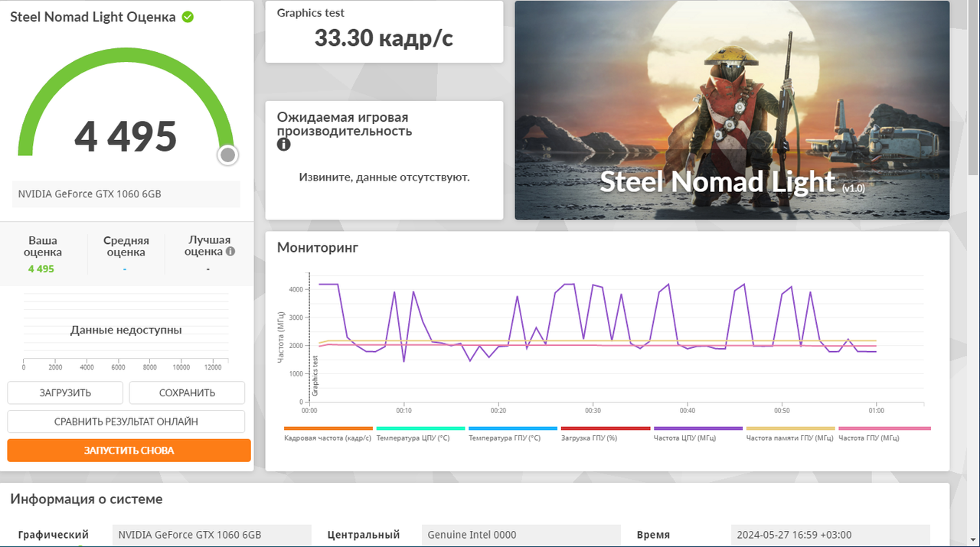Click the Ваша оценка green 4 495 value
Screen dimensions: 980x547
click(x=41, y=269)
